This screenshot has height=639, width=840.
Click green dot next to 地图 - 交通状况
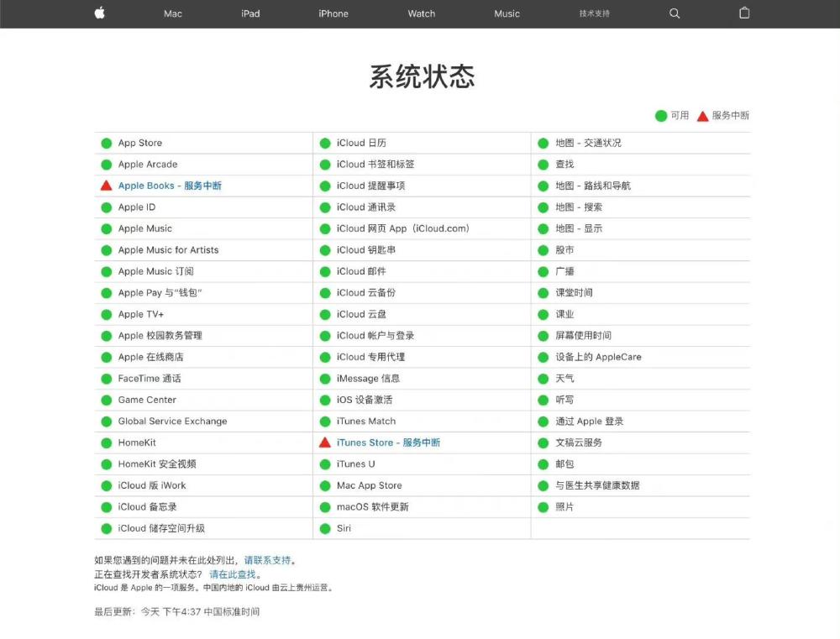pos(543,143)
